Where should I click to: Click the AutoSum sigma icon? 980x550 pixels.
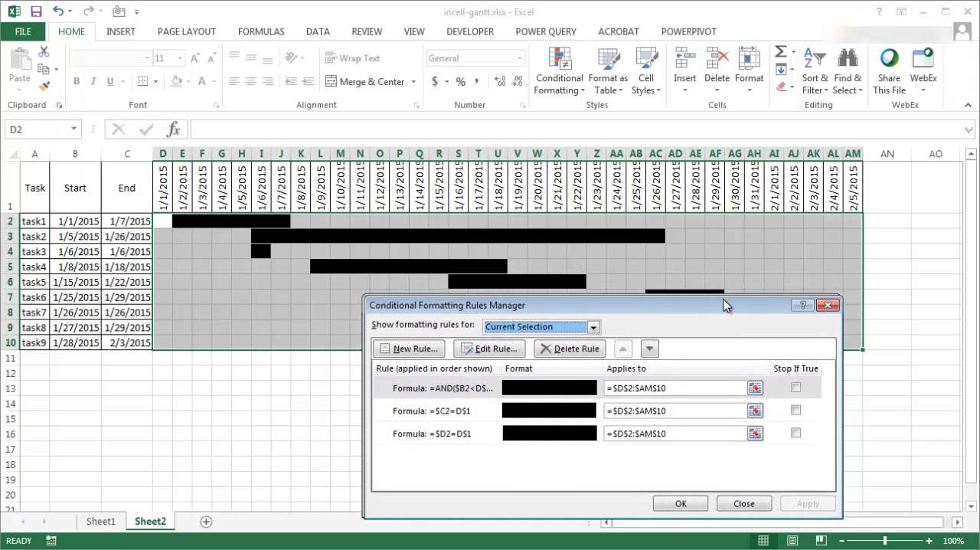click(781, 51)
